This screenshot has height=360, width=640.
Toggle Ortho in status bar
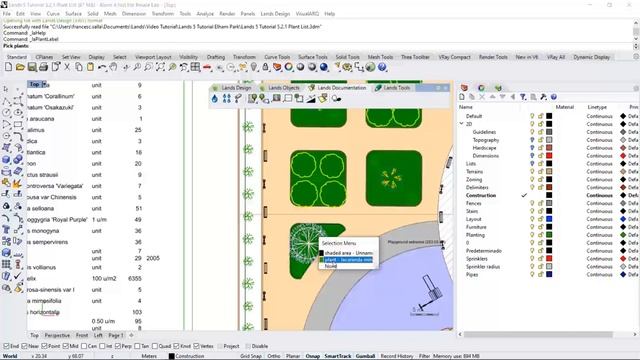point(273,356)
